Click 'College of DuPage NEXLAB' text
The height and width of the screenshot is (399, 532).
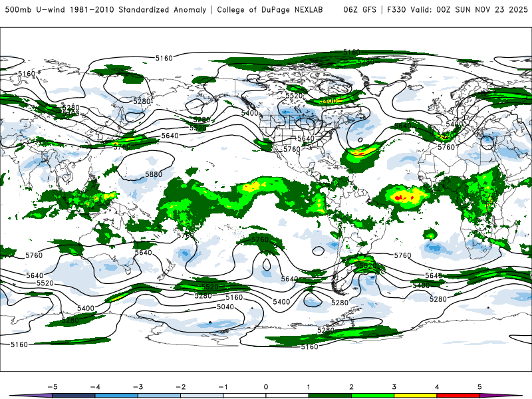click(270, 9)
